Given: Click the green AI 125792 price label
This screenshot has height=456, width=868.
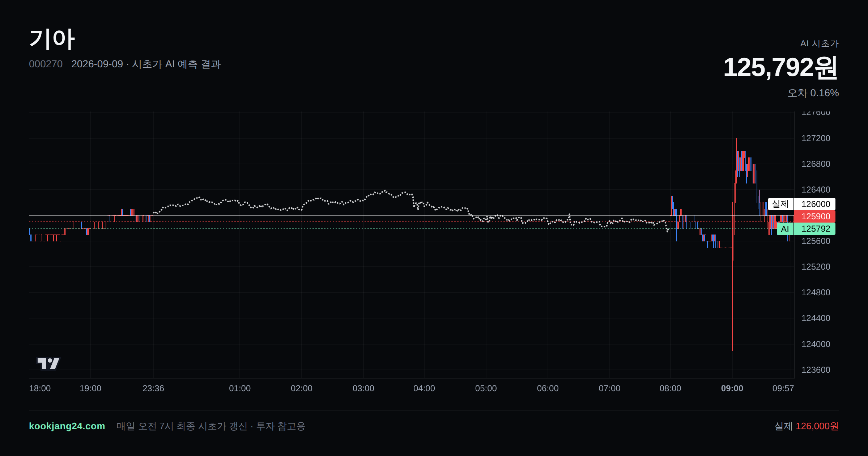Looking at the screenshot, I should point(806,229).
